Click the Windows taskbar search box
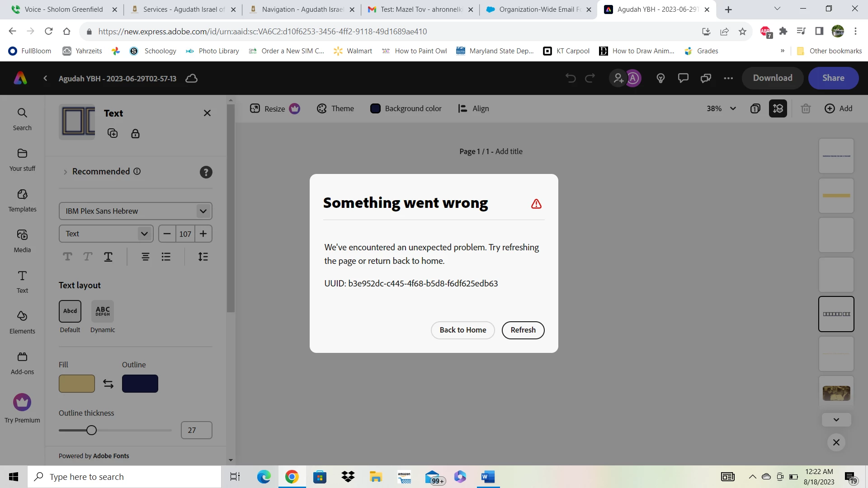The width and height of the screenshot is (868, 488). 125,477
